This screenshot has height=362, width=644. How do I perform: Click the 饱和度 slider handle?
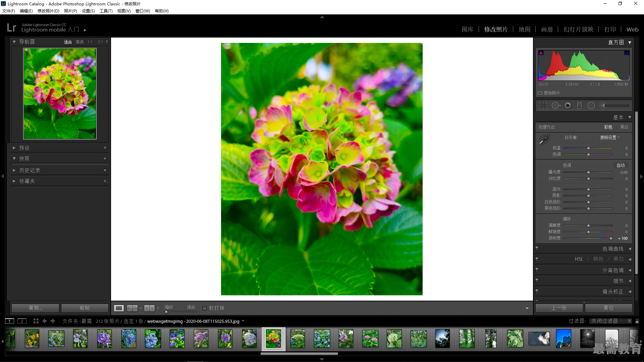pos(611,238)
